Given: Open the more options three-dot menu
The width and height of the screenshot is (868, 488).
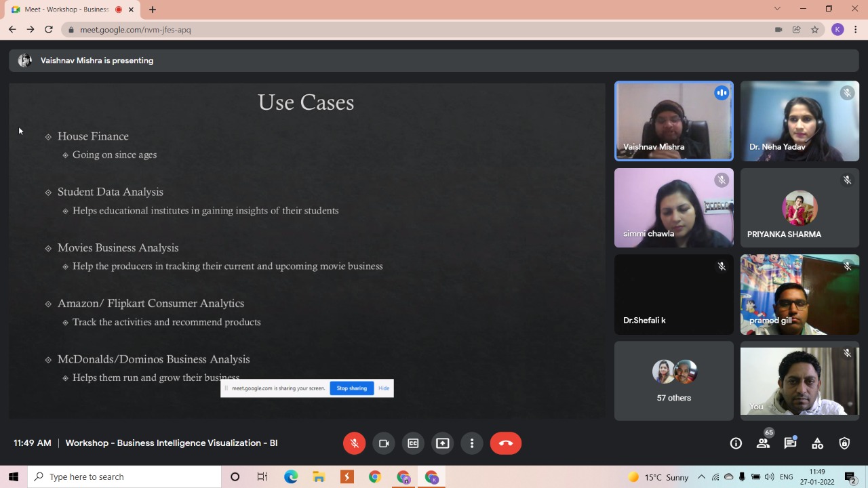Looking at the screenshot, I should (472, 443).
